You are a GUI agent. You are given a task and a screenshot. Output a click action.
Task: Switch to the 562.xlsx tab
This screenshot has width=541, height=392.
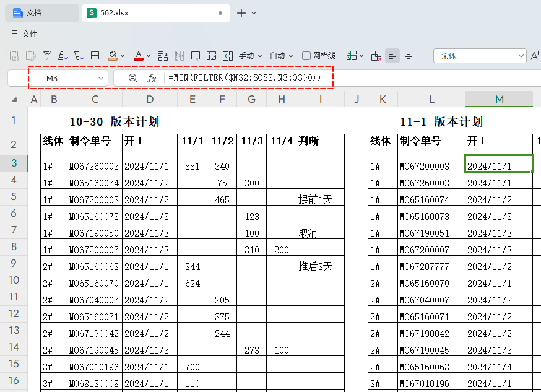[x=155, y=13]
